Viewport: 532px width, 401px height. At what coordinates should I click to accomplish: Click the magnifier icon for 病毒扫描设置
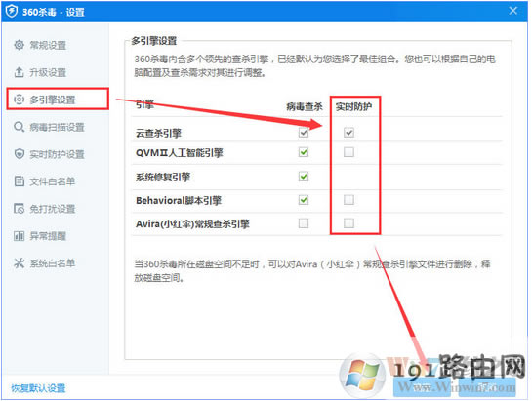tap(19, 127)
